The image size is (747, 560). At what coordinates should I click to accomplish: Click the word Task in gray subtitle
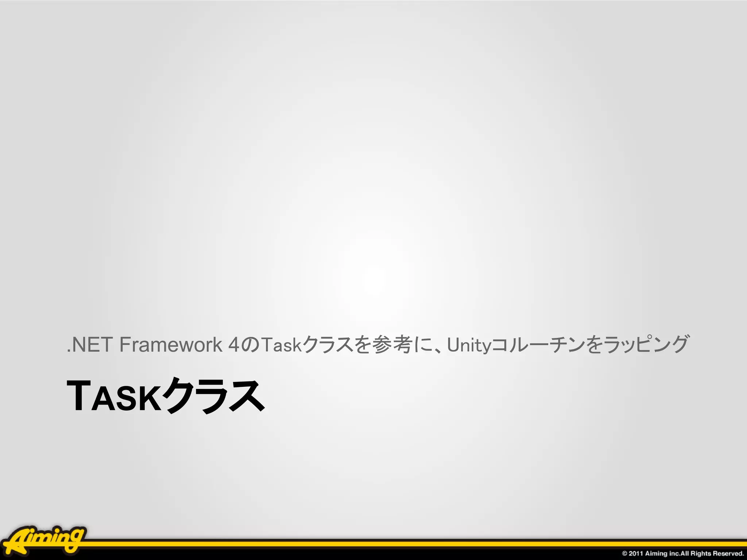point(281,345)
